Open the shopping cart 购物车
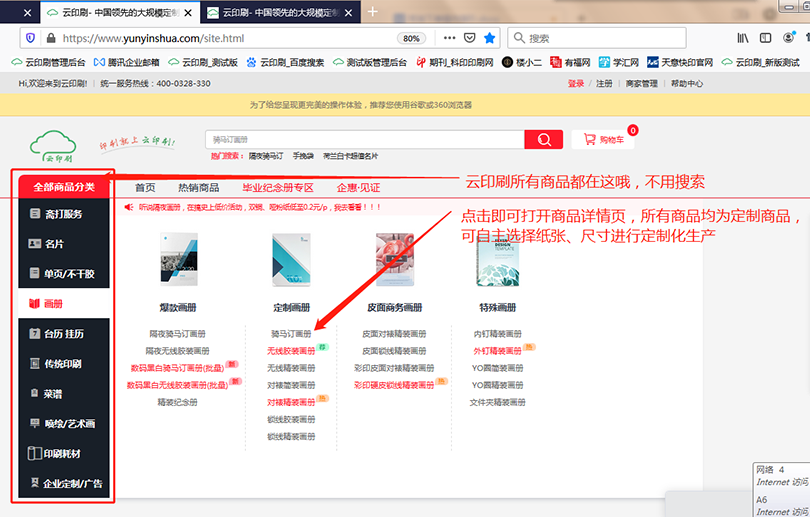 [x=604, y=140]
